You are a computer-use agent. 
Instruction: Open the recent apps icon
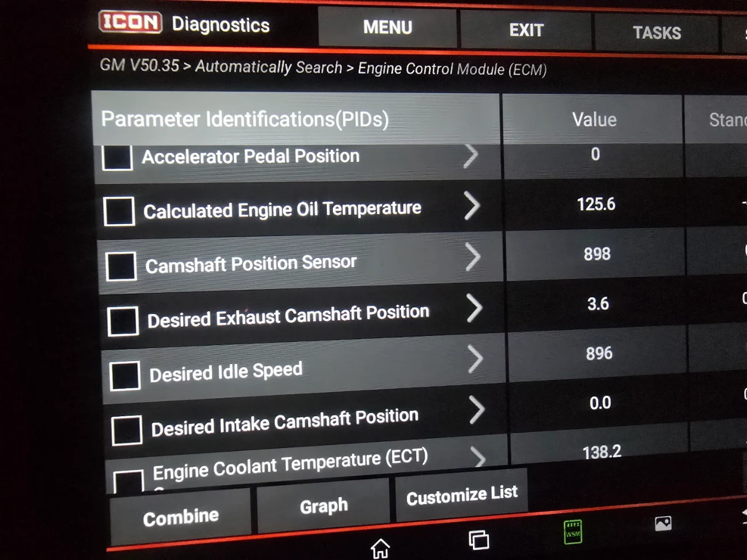tap(478, 540)
